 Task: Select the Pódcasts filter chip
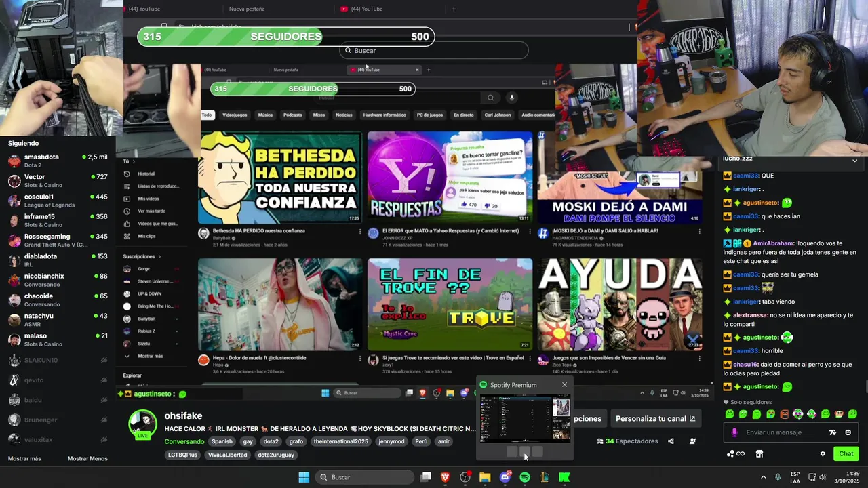(293, 115)
